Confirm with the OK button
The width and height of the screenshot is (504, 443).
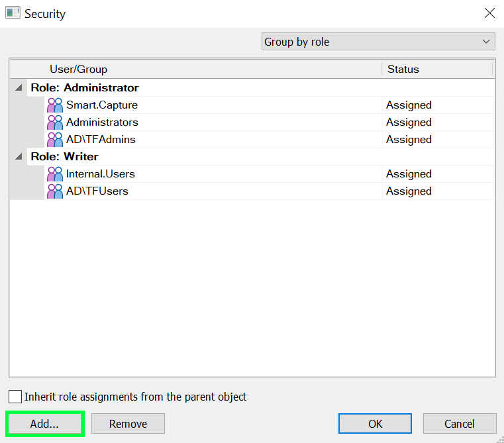tap(375, 424)
